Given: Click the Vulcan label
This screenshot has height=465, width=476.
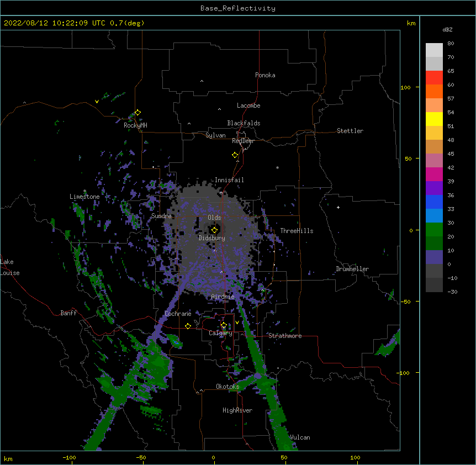Looking at the screenshot, I should (x=300, y=437).
